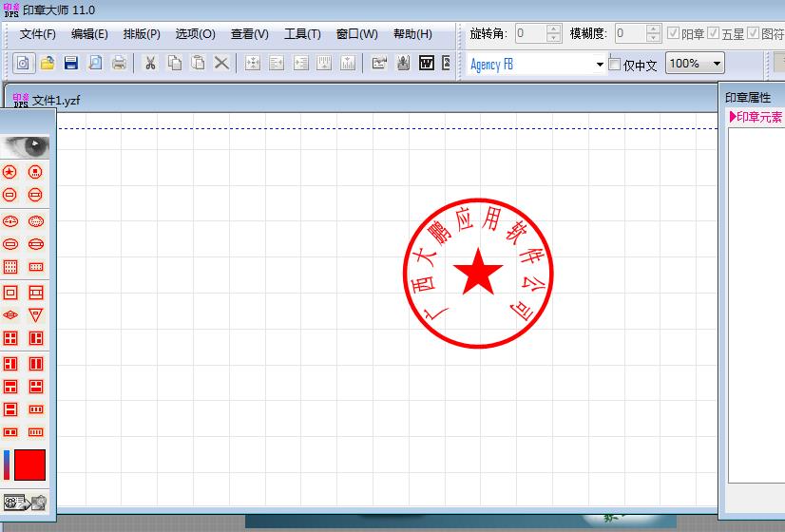
Task: Toggle the 五星 checkbox
Action: tap(714, 33)
